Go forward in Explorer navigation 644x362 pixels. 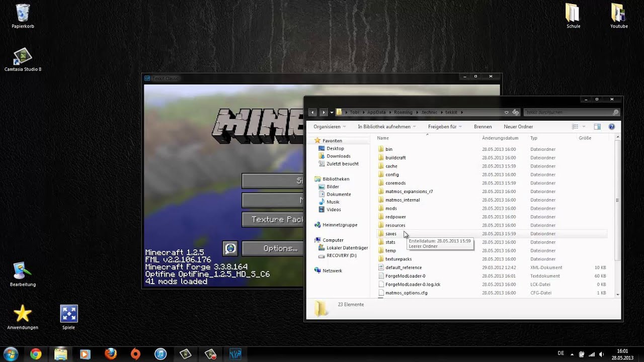(x=324, y=112)
